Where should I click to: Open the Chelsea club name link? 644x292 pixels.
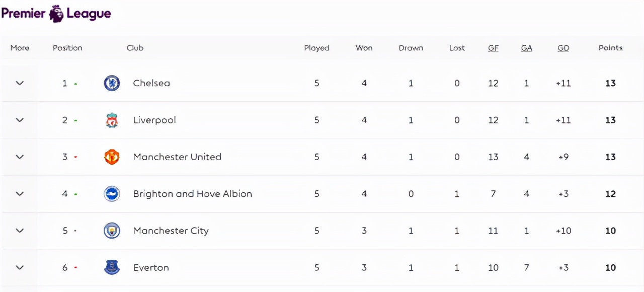point(151,83)
